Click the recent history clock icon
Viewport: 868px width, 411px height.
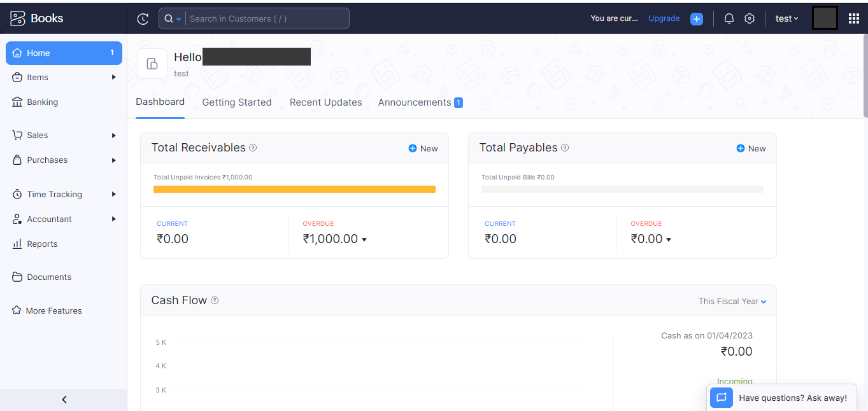coord(143,19)
